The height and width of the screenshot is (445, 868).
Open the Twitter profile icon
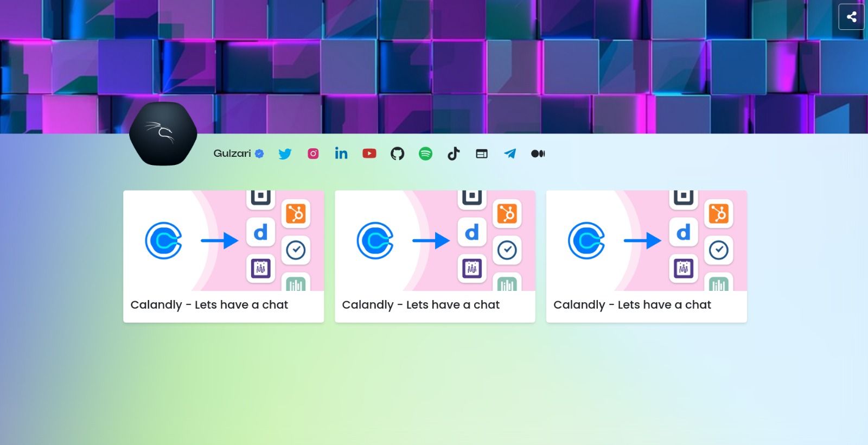[x=285, y=154]
